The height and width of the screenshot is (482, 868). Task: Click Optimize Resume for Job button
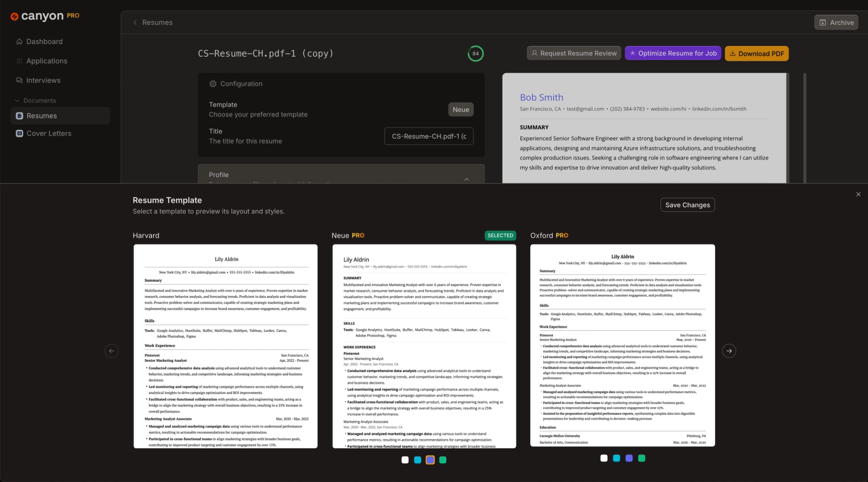click(x=673, y=53)
